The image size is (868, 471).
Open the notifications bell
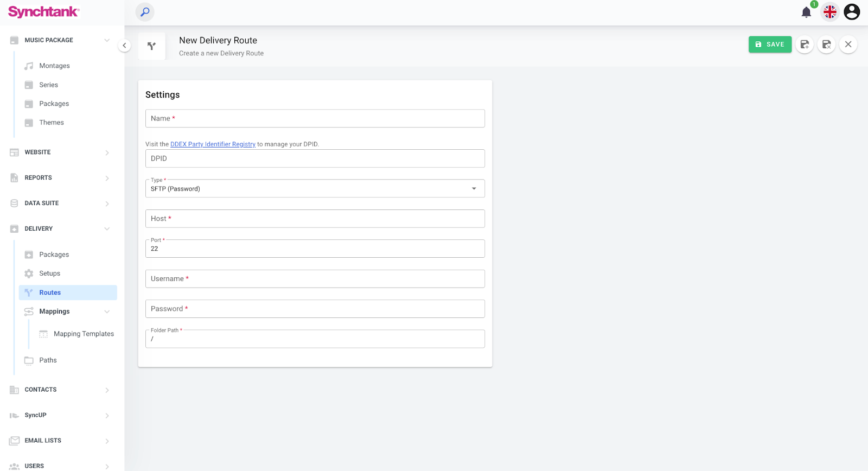pyautogui.click(x=806, y=12)
